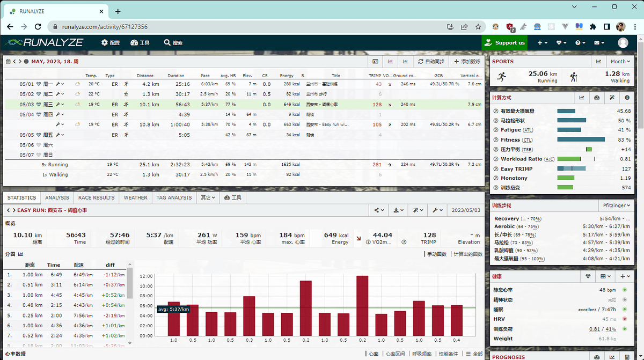Screen dimensions: 644x360
Task: Click the info icon in calculations panel
Action: tap(627, 98)
